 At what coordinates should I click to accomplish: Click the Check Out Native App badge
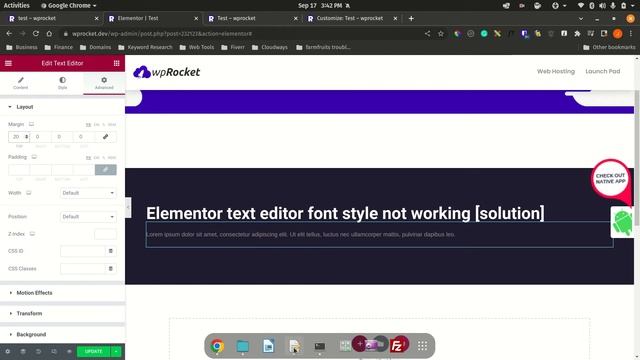610,178
